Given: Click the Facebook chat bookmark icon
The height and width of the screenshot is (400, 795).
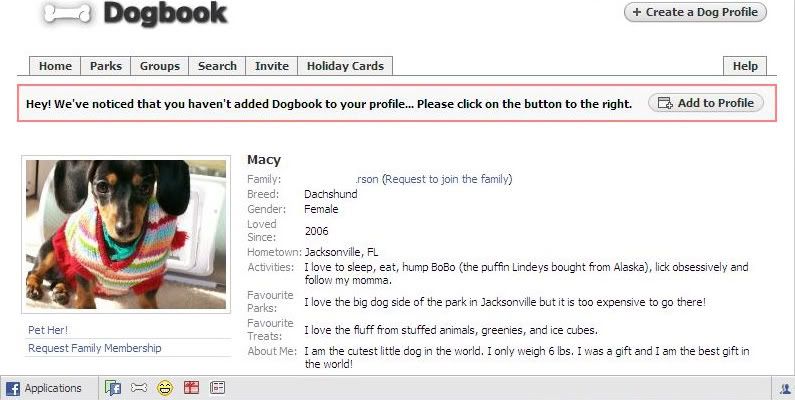Looking at the screenshot, I should 113,388.
